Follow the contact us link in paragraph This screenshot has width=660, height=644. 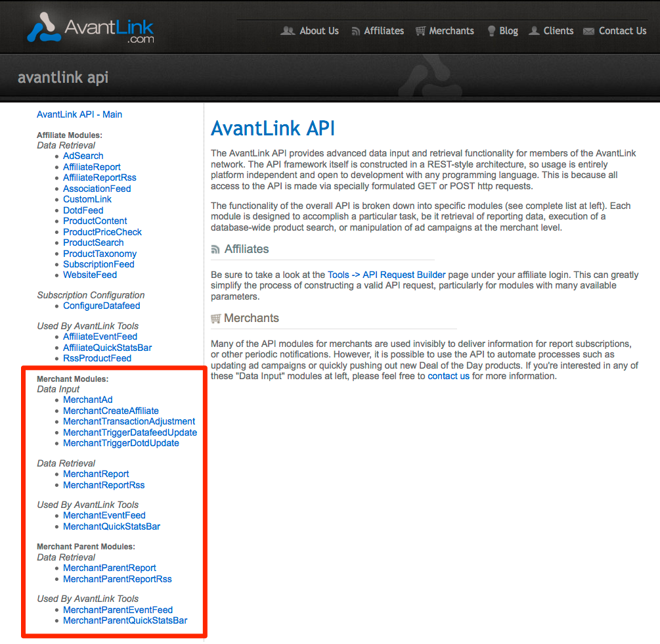pyautogui.click(x=449, y=376)
